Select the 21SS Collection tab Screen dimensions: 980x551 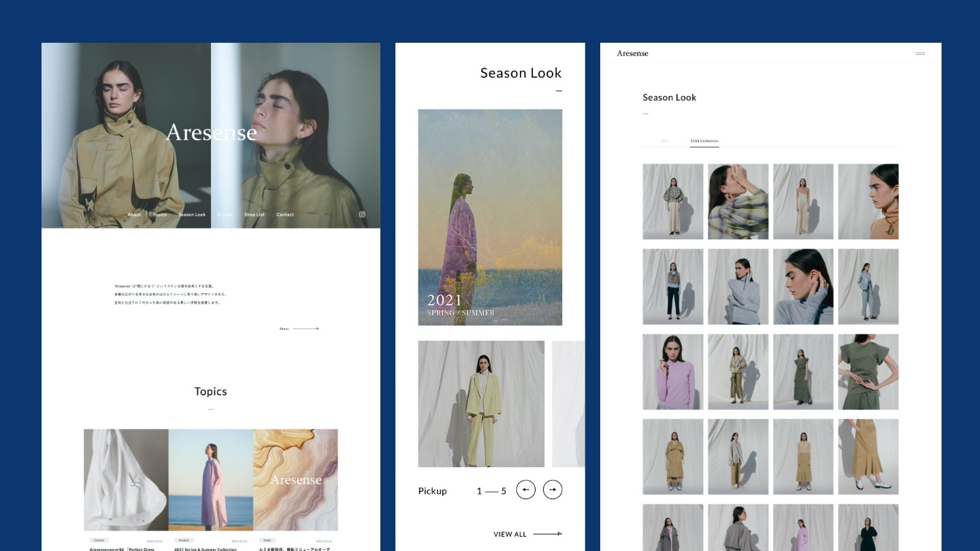click(704, 141)
